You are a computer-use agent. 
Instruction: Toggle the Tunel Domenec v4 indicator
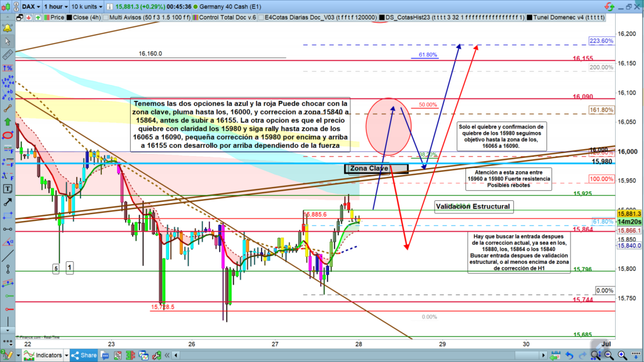coord(531,17)
